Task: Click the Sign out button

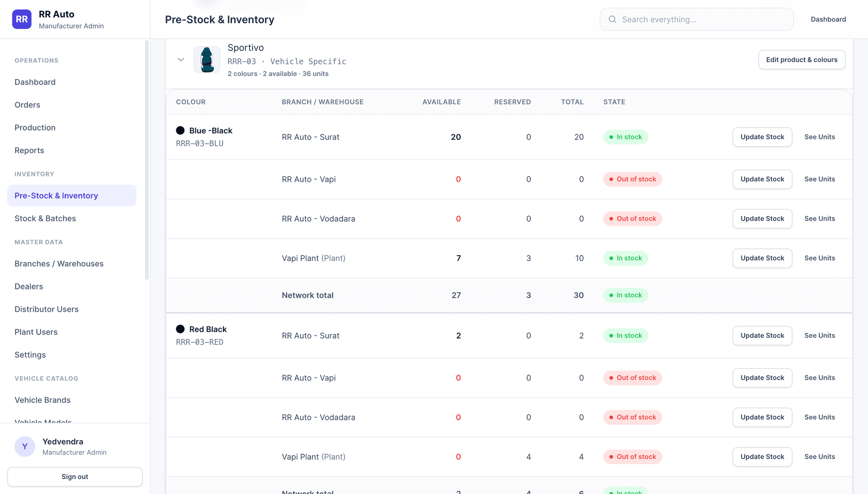Action: click(75, 476)
